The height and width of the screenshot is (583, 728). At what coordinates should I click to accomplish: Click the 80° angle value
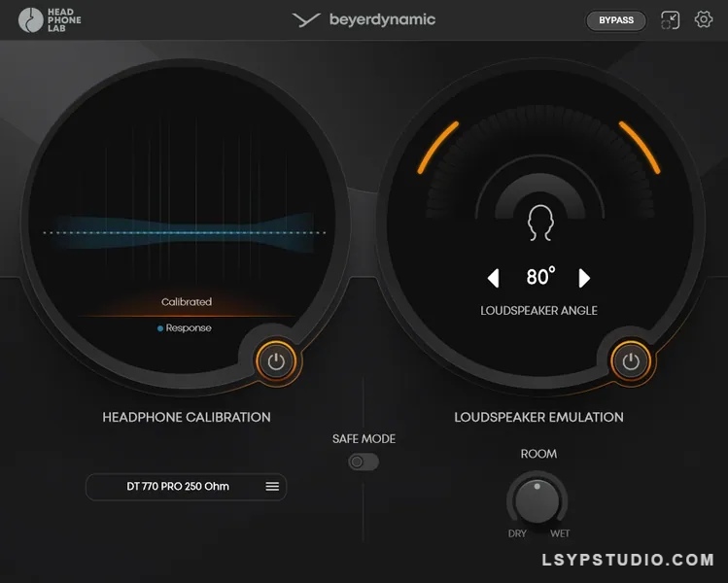540,277
